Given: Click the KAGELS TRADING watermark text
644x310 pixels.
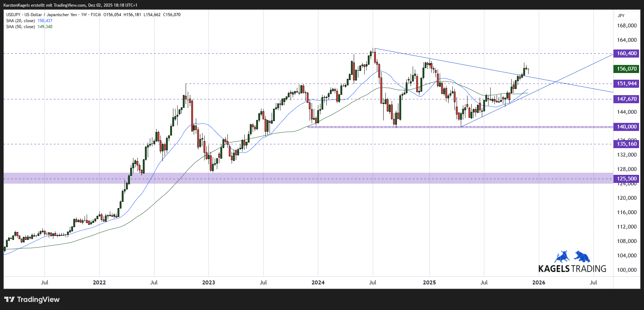Looking at the screenshot, I should [572, 269].
